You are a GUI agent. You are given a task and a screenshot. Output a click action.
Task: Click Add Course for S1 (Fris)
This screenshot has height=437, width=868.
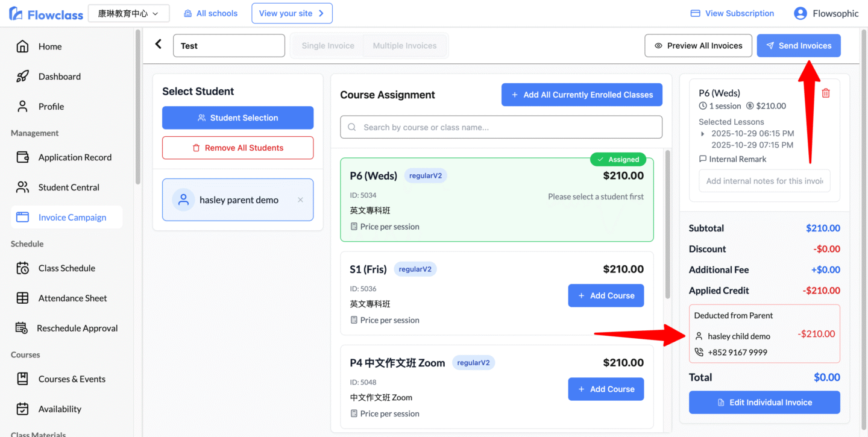pos(606,295)
